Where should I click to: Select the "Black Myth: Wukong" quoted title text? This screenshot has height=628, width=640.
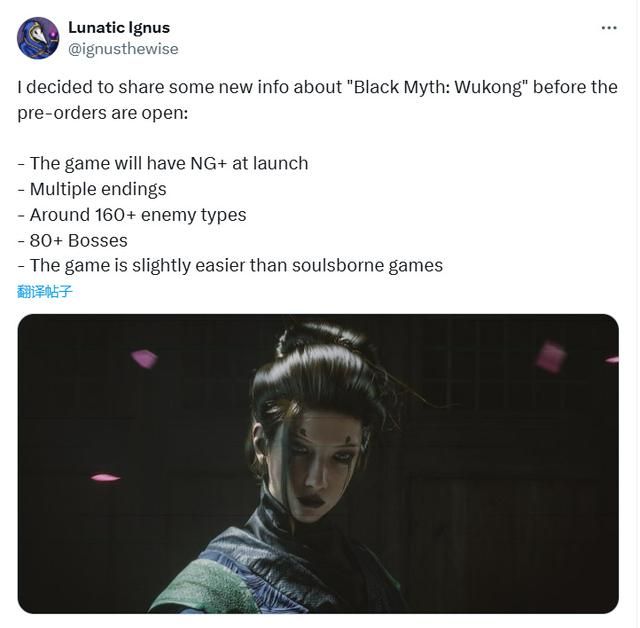[x=438, y=87]
